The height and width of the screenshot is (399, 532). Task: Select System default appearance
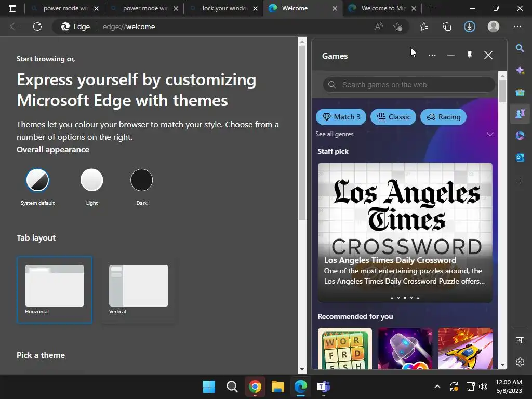pyautogui.click(x=37, y=180)
